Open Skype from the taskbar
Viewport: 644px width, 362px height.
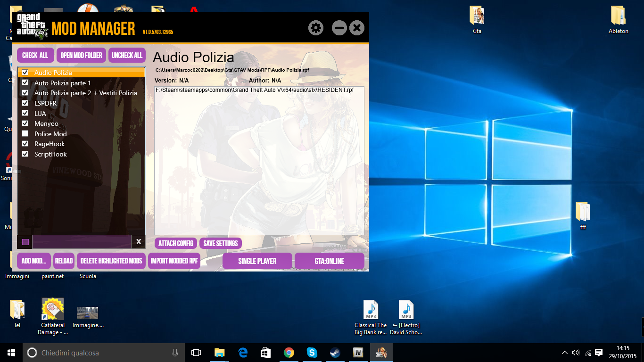[312, 353]
